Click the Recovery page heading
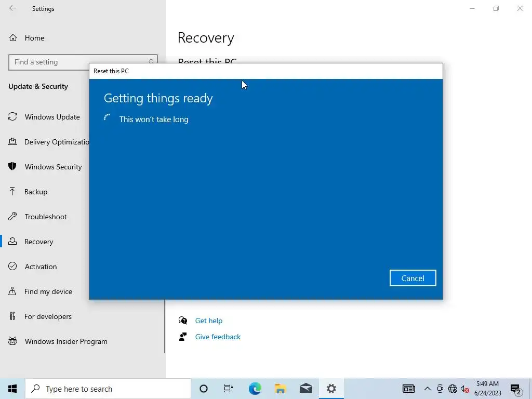 pyautogui.click(x=206, y=37)
